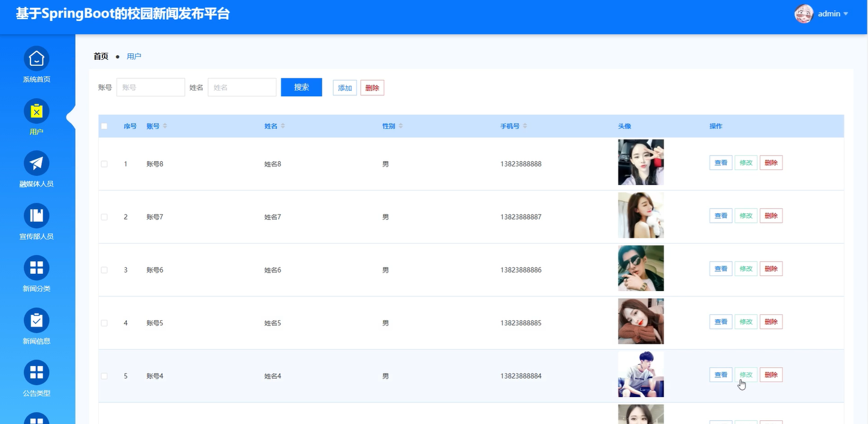The height and width of the screenshot is (424, 868).
Task: Open avatar thumbnail of 账号5
Action: pos(641,321)
